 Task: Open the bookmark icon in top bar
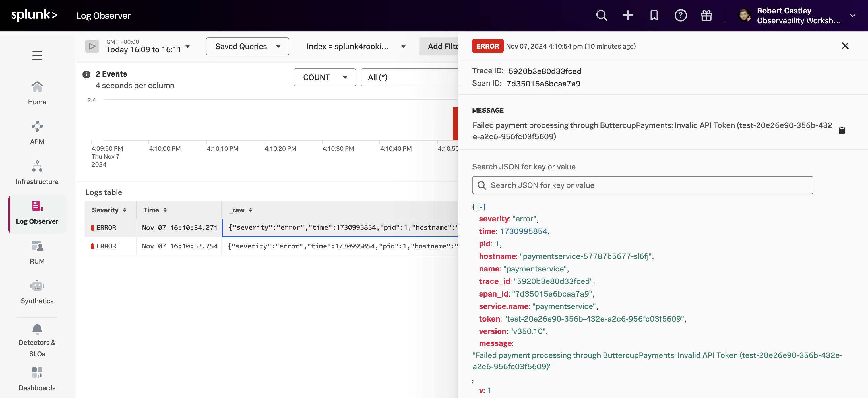[654, 15]
